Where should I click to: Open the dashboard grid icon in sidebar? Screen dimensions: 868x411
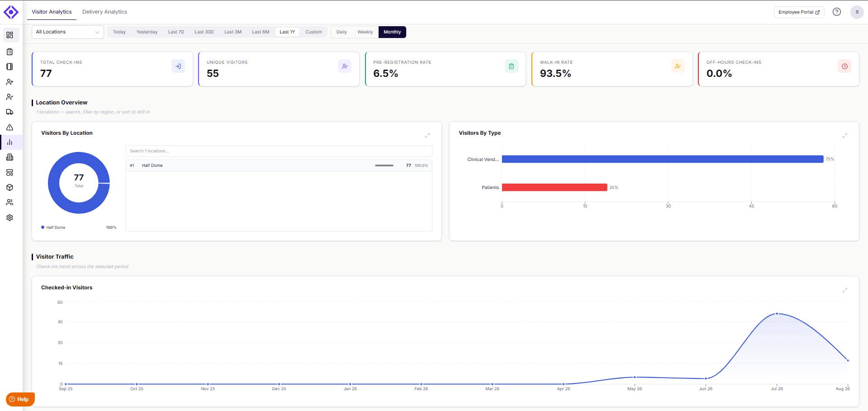pos(9,35)
